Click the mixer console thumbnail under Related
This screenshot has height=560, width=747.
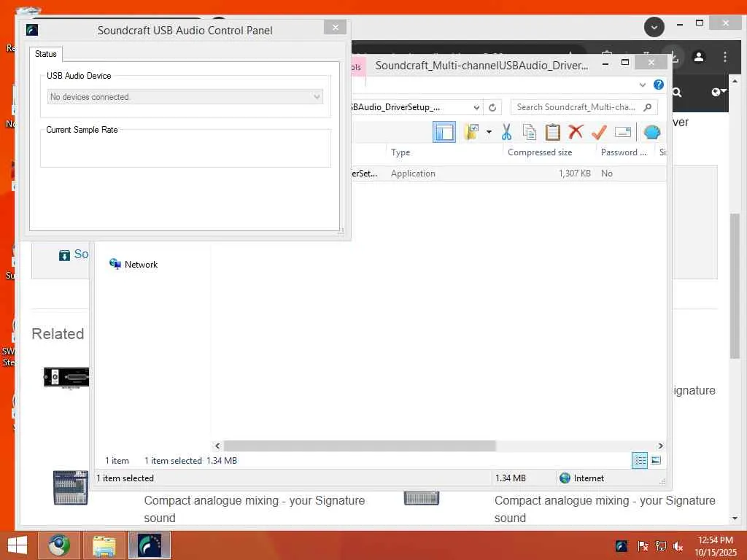coord(71,488)
